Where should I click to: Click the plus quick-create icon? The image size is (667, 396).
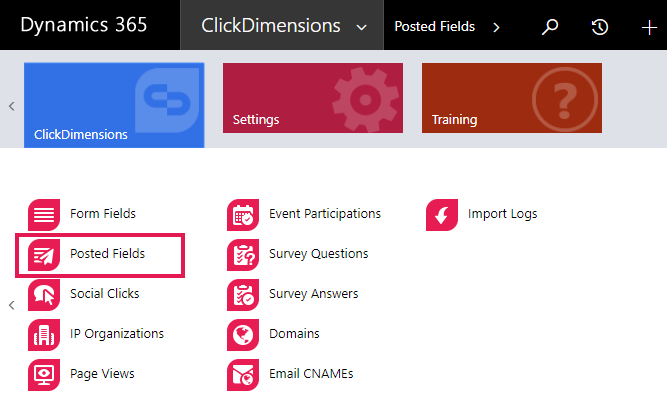pos(649,28)
